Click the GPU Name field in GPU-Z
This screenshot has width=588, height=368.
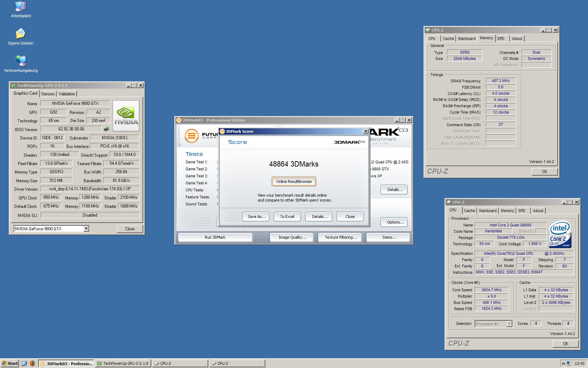[x=75, y=103]
